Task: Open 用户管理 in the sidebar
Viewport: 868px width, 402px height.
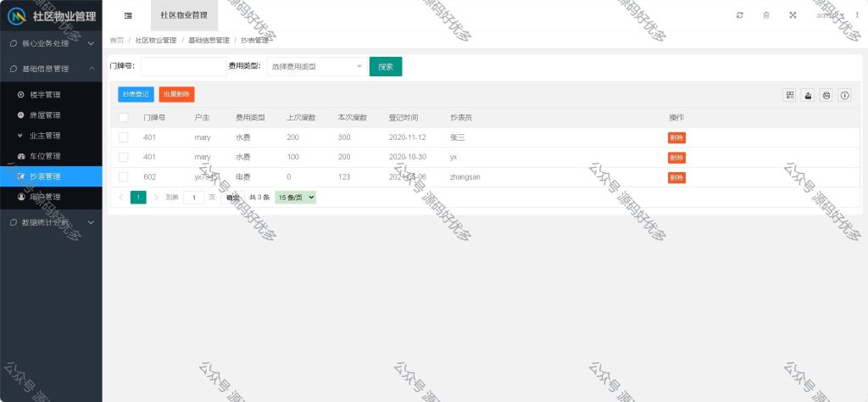Action: [x=51, y=197]
